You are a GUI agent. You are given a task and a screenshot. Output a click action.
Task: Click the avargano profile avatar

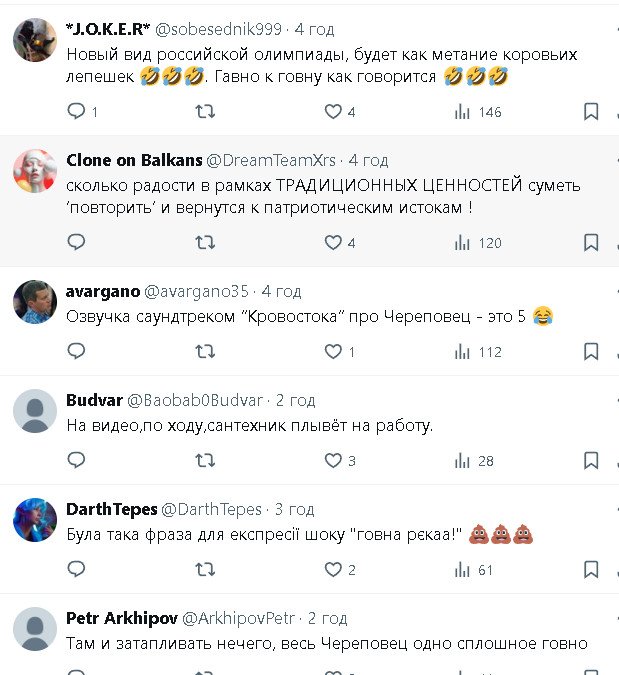pos(34,301)
